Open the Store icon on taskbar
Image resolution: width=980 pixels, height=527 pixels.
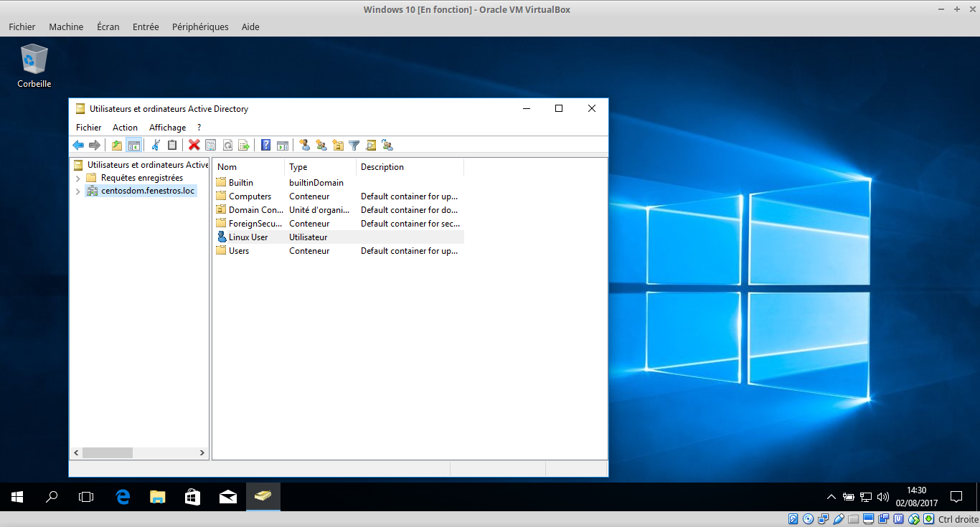tap(193, 496)
